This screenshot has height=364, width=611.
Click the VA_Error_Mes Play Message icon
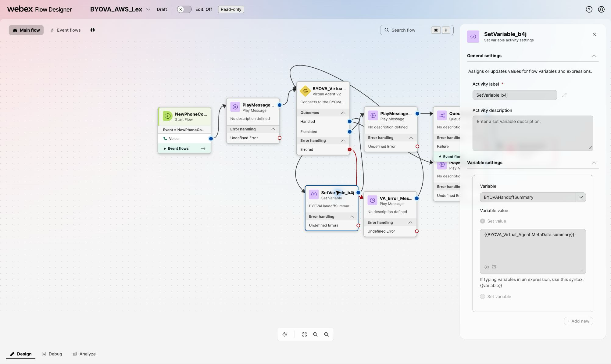pyautogui.click(x=372, y=200)
